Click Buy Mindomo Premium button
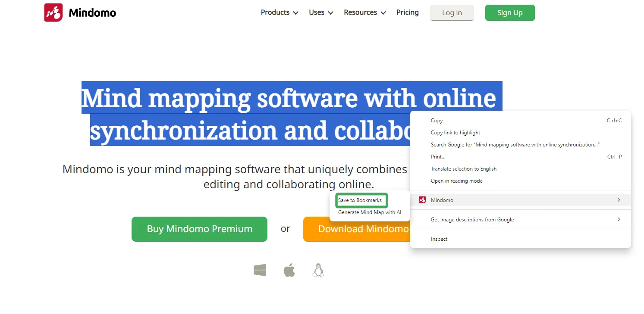Screen dimensions: 644x314 (x=199, y=229)
